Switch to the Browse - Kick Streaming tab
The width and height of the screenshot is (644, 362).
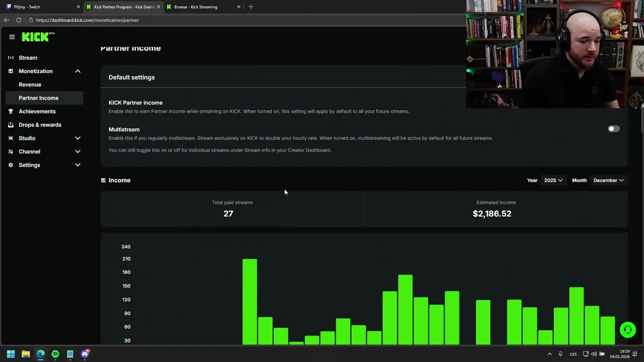click(204, 7)
